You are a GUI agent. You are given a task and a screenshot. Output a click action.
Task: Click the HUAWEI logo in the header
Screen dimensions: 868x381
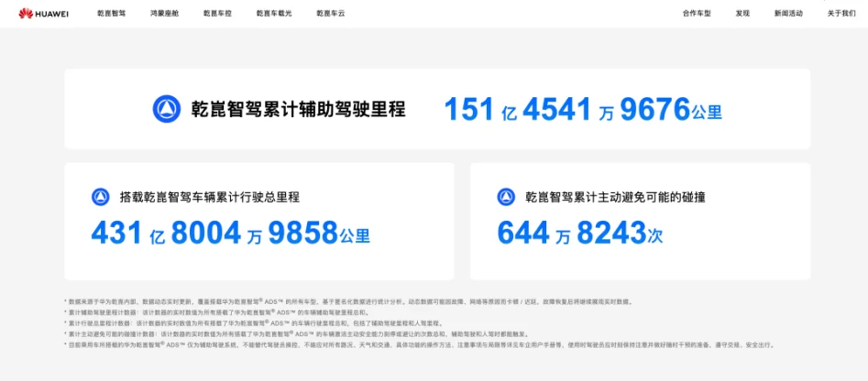pos(44,13)
